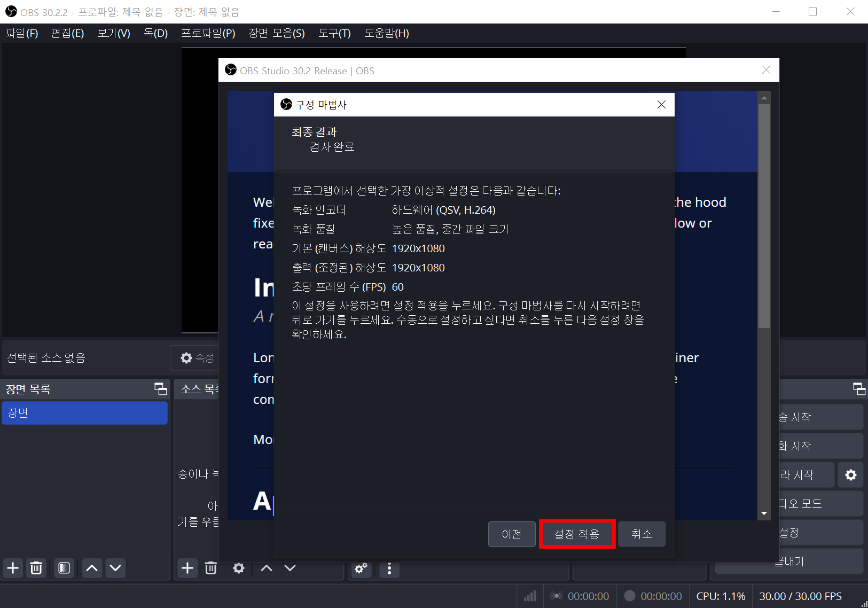Move source up with arrow icon
The height and width of the screenshot is (608, 868).
(267, 568)
